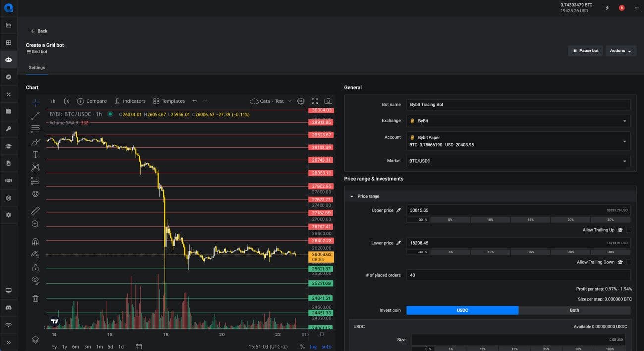Set chart range to 3m
644x351 pixels.
point(88,347)
